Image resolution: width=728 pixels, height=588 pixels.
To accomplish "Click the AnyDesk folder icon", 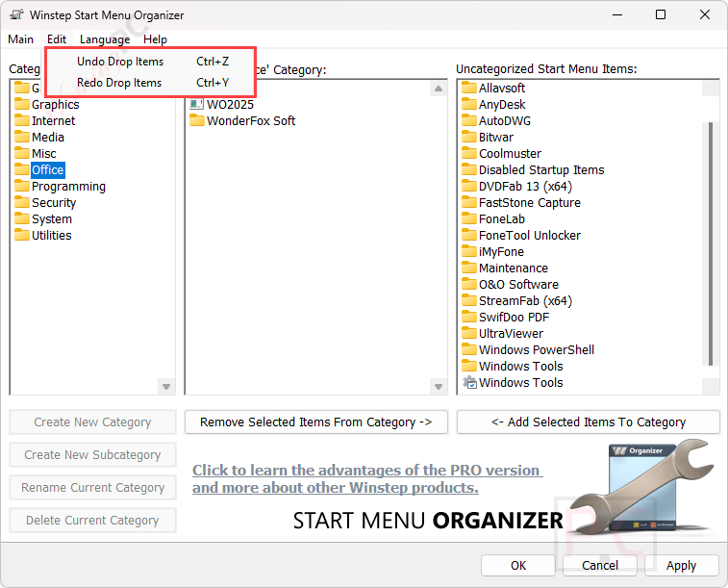I will point(469,104).
